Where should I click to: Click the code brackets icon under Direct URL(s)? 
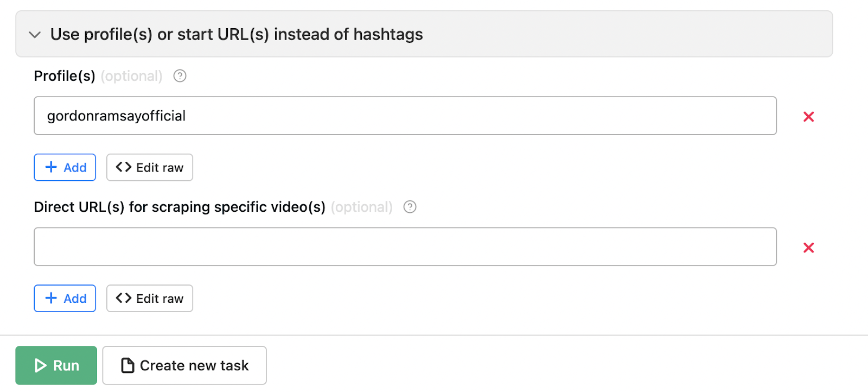tap(124, 298)
